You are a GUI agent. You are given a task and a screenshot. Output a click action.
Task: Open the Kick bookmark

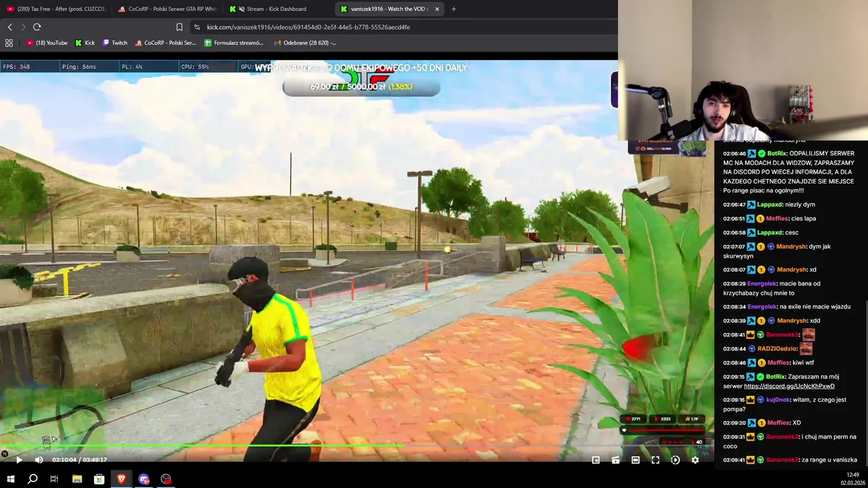[x=85, y=43]
